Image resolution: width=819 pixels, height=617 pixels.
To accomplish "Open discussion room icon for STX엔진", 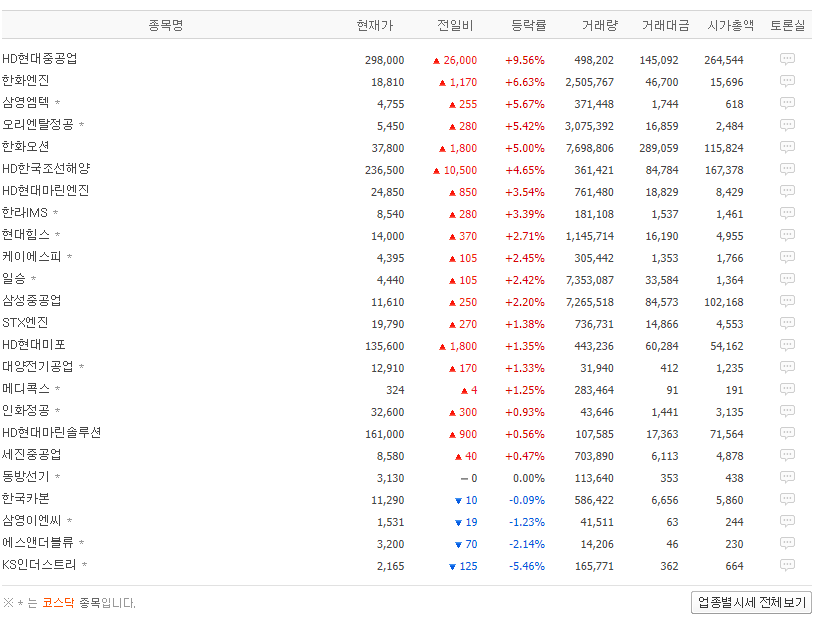I will (787, 323).
